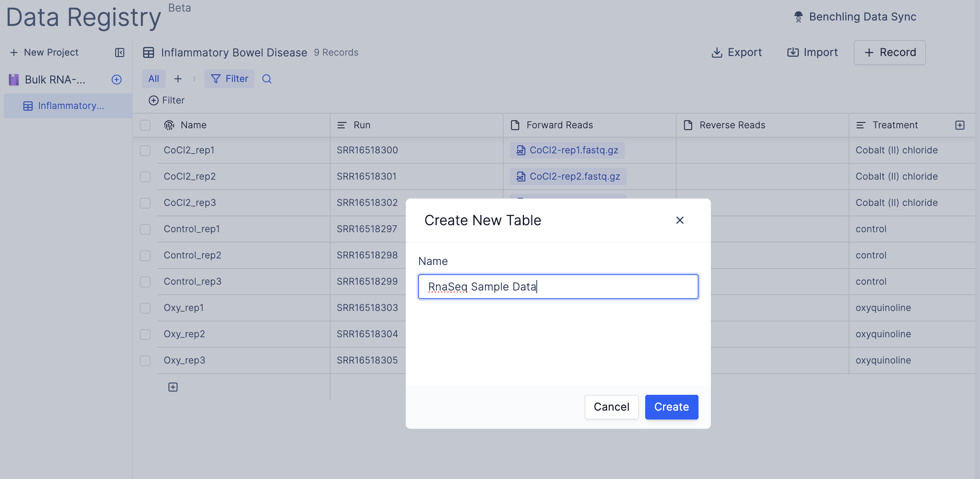Click the Export download icon
The height and width of the screenshot is (479, 980).
(x=717, y=53)
